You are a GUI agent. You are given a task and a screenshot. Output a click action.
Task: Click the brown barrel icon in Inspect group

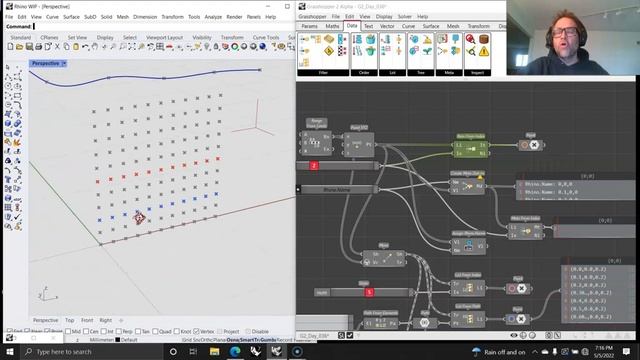point(484,39)
